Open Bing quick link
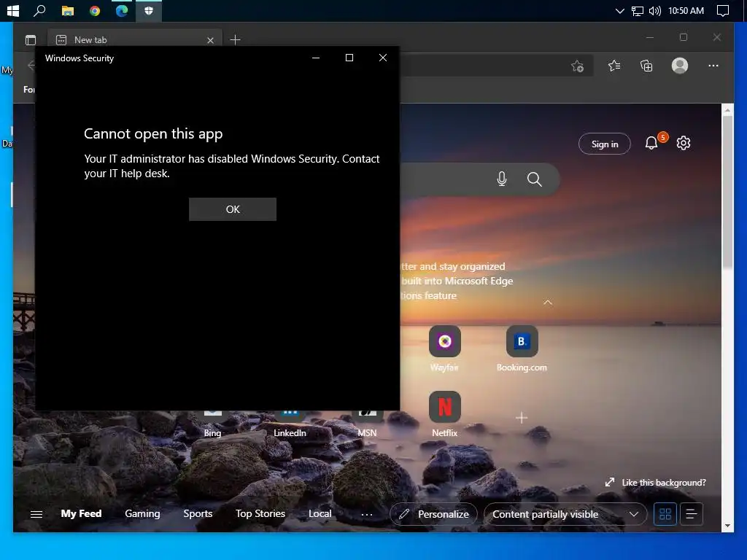 (x=212, y=424)
